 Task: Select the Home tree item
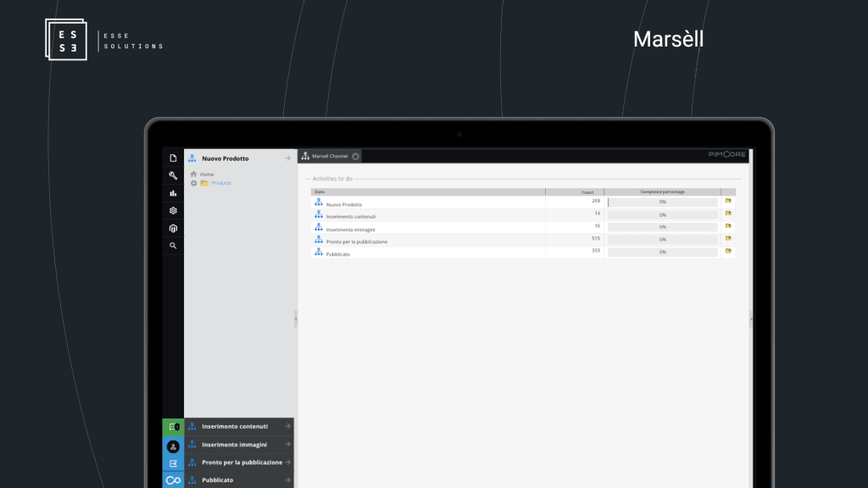pos(207,175)
